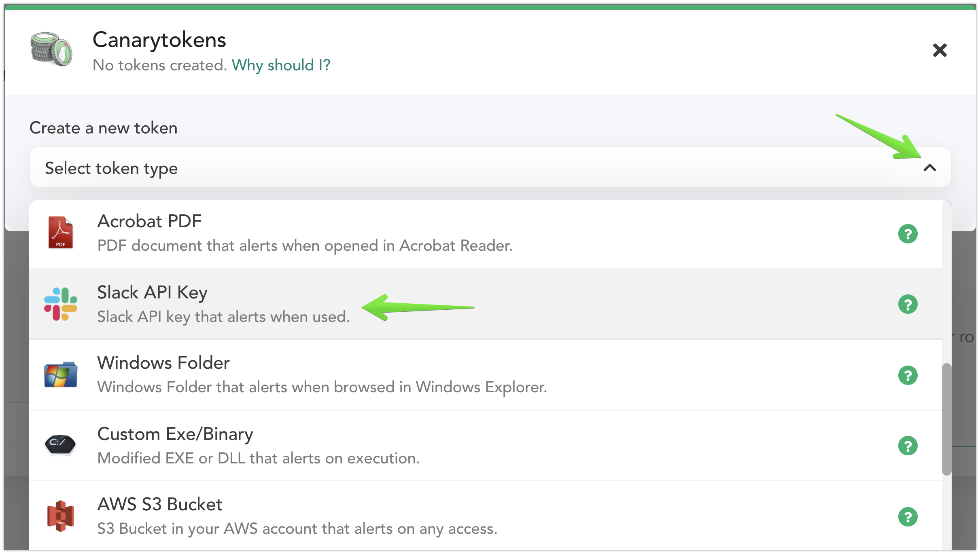Click the 'Create a new token' heading

(104, 128)
